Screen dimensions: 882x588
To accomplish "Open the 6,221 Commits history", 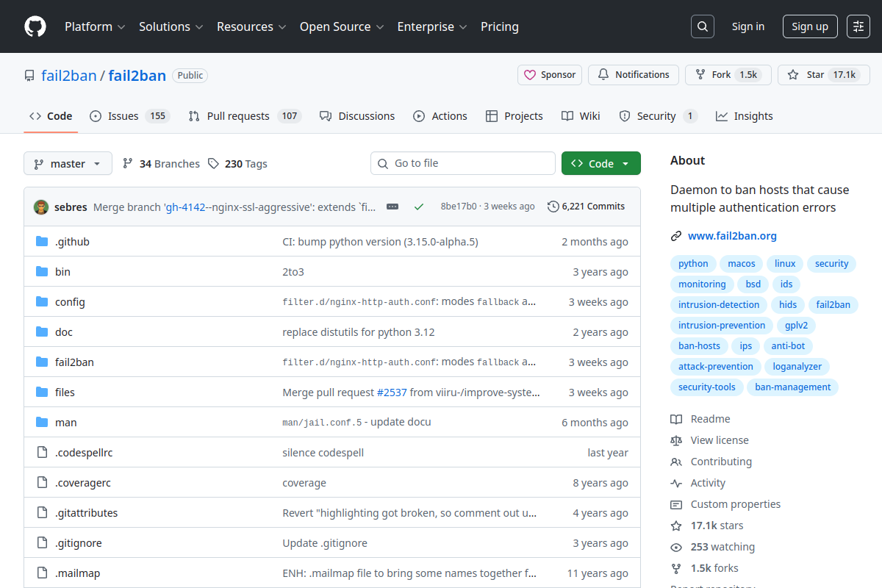I will point(586,207).
